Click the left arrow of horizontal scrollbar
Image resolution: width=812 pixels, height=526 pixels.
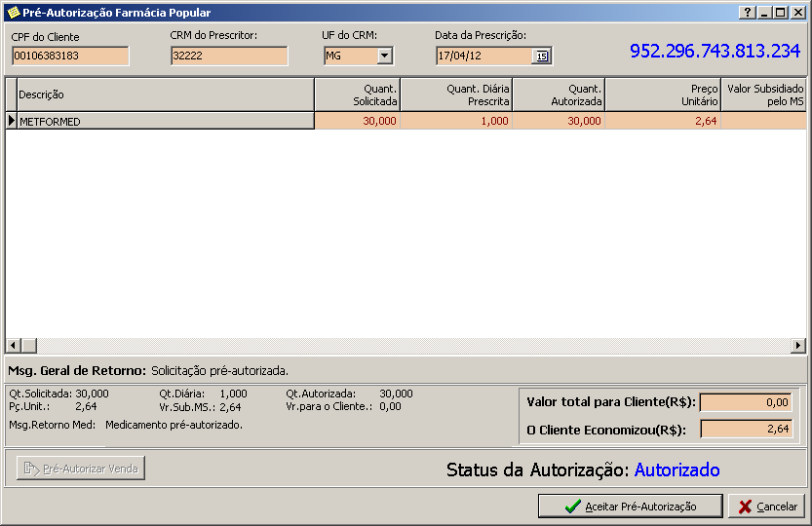point(14,346)
